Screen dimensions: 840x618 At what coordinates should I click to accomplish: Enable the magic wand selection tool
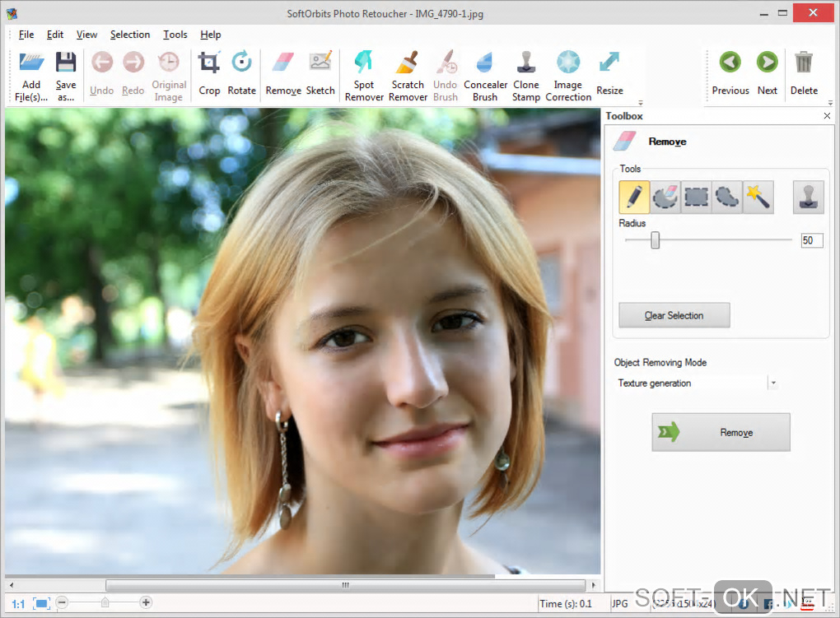pyautogui.click(x=758, y=197)
